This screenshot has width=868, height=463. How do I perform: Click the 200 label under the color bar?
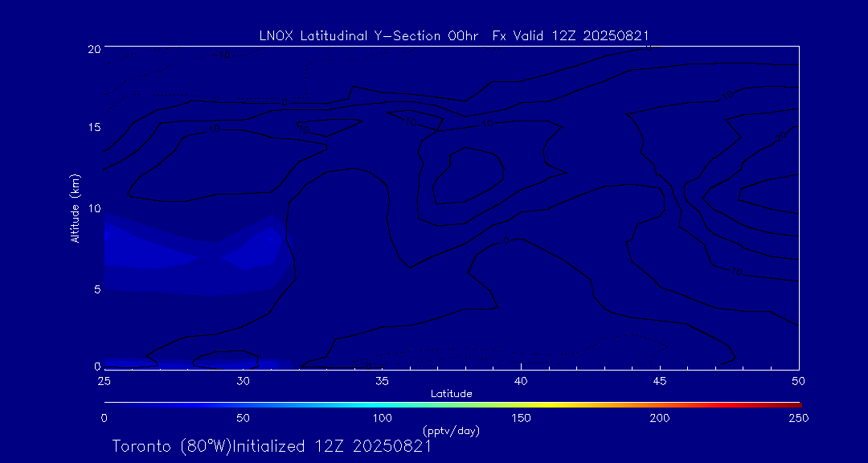660,418
